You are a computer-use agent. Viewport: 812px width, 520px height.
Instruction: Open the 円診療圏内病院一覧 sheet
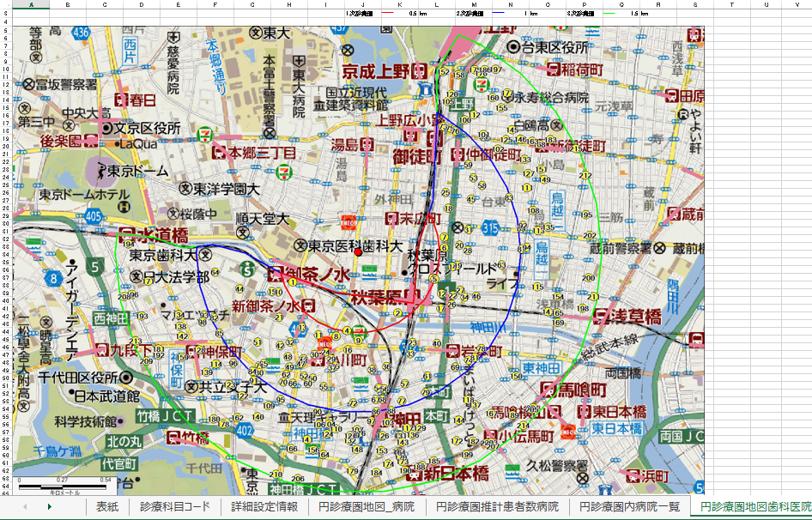(629, 506)
